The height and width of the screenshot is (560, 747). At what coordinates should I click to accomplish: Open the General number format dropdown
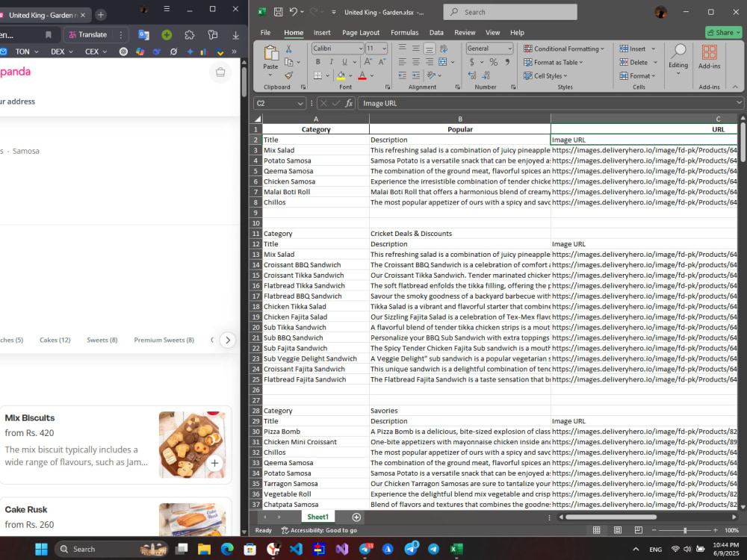tap(509, 49)
